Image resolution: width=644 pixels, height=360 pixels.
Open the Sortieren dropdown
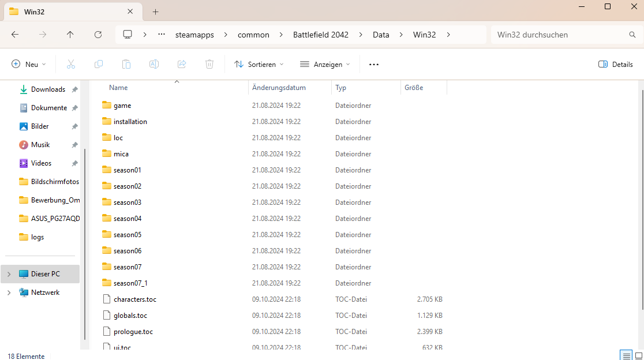click(x=259, y=65)
